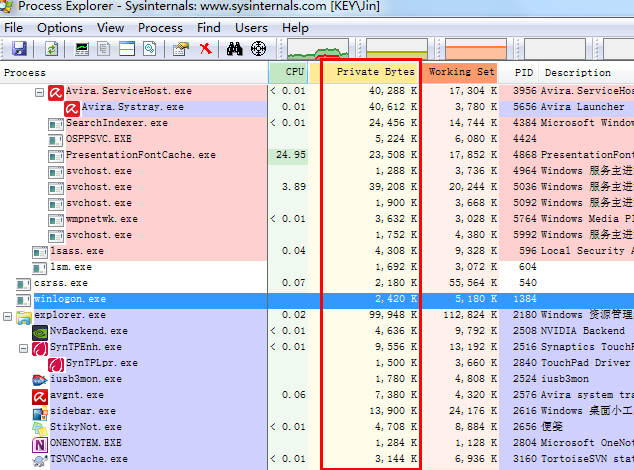
Task: Click PID 3160 TortoiseSVN description
Action: [x=587, y=459]
